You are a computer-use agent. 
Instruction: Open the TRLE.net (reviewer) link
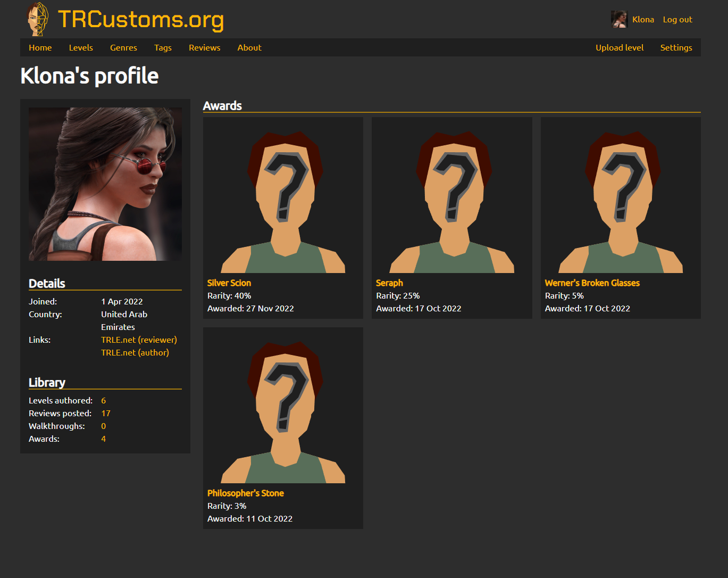[139, 340]
